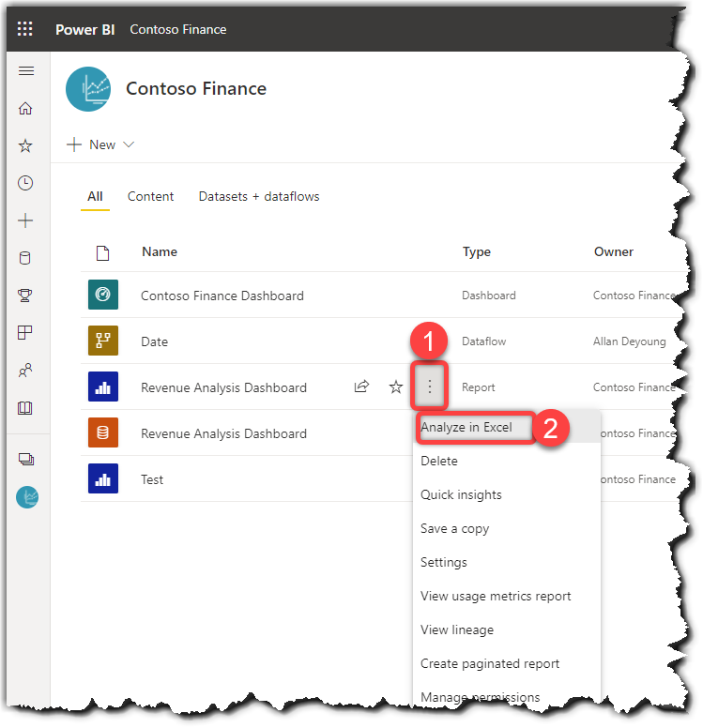The width and height of the screenshot is (703, 728).
Task: Open Favorites star in sidebar
Action: (25, 145)
